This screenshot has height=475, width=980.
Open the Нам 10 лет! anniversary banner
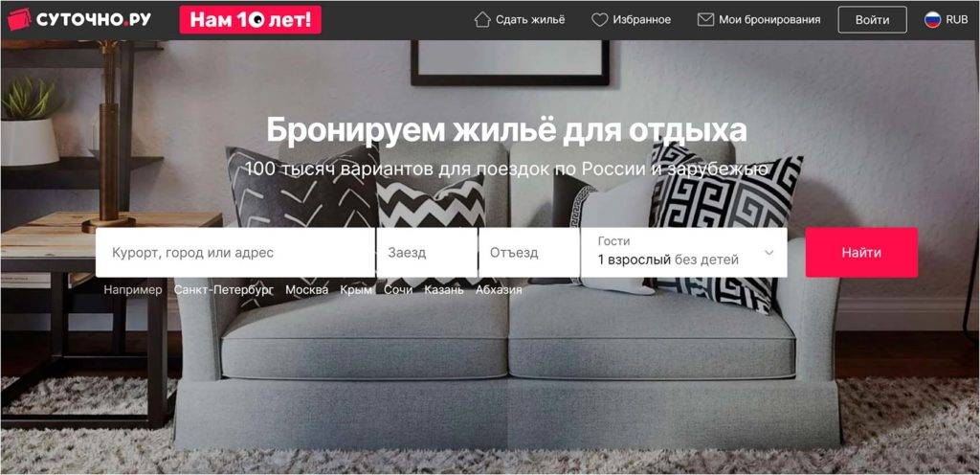tap(251, 20)
